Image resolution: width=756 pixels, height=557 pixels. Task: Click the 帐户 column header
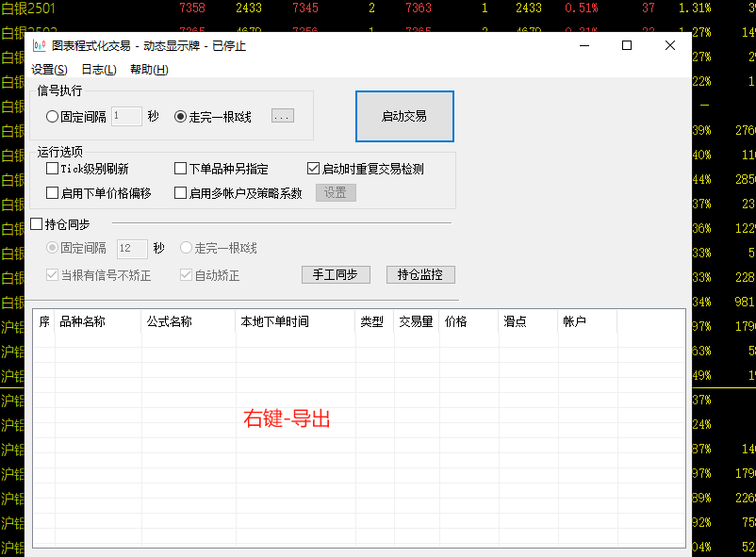pos(587,321)
